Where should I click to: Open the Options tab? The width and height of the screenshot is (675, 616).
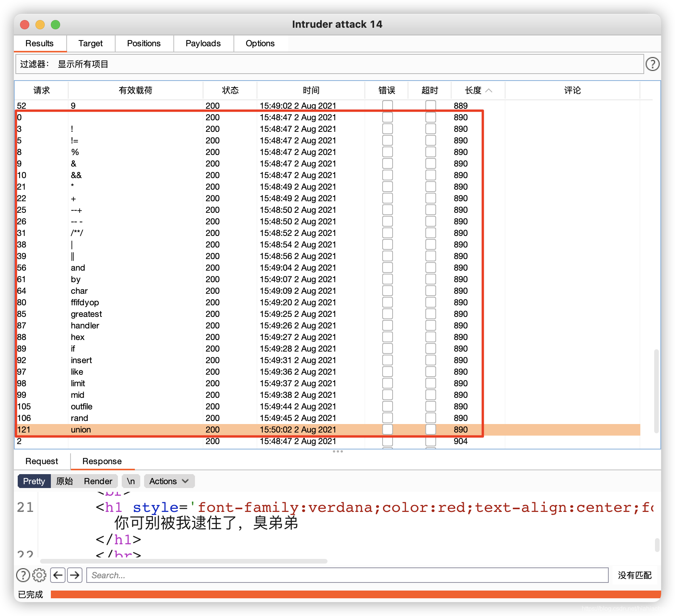pyautogui.click(x=260, y=44)
